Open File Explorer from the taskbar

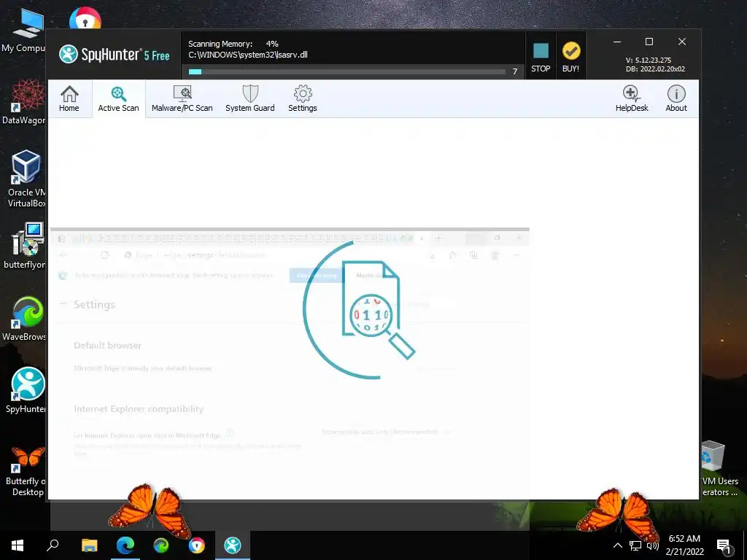[x=89, y=545]
